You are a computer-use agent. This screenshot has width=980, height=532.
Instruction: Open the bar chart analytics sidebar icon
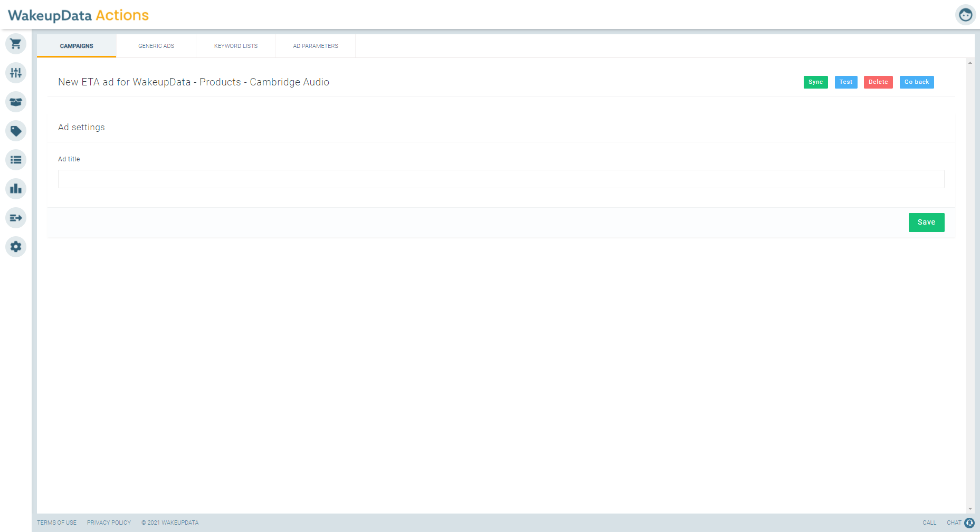point(16,189)
